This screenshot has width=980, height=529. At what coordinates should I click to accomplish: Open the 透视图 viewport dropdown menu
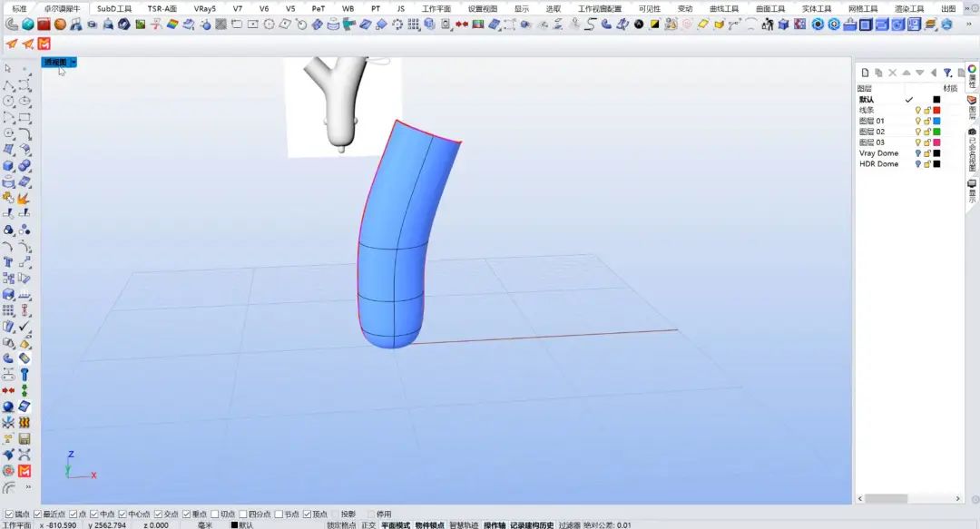click(x=73, y=63)
